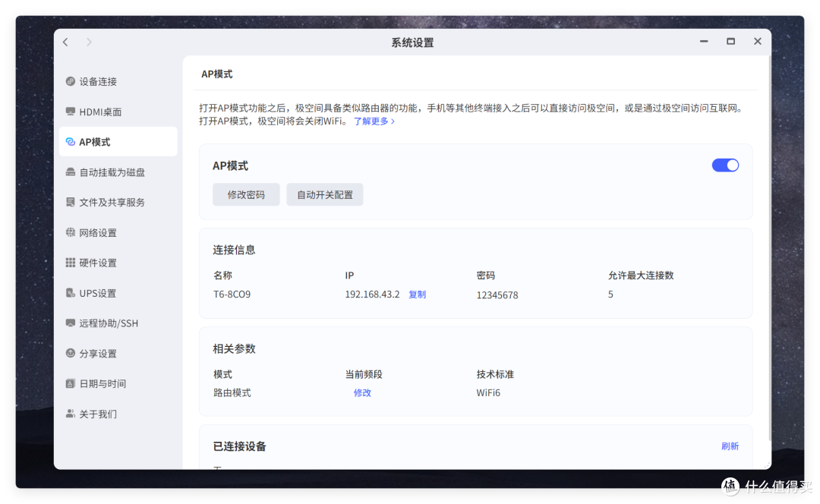Click the 连接信息 heading
The height and width of the screenshot is (504, 820).
[x=234, y=250]
